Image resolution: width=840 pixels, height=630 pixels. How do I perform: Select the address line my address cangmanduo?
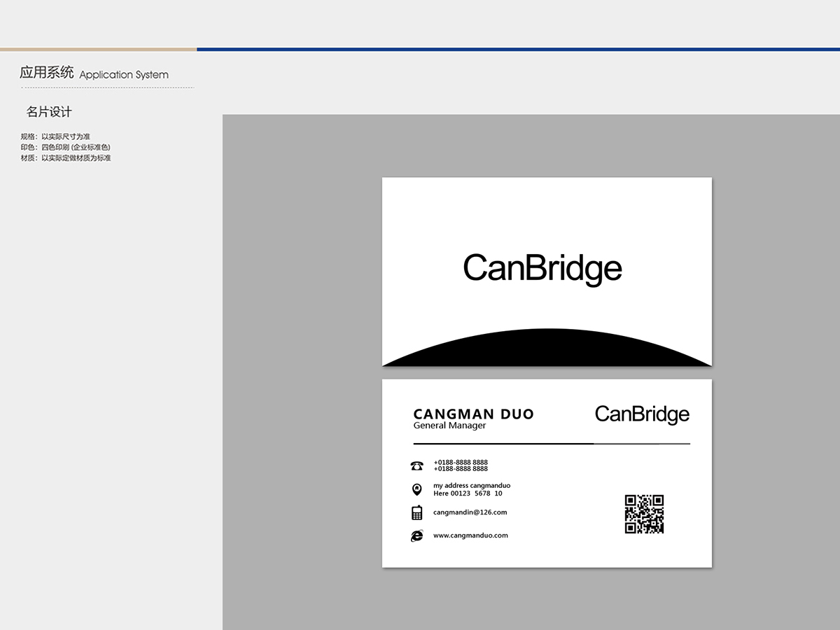click(472, 485)
